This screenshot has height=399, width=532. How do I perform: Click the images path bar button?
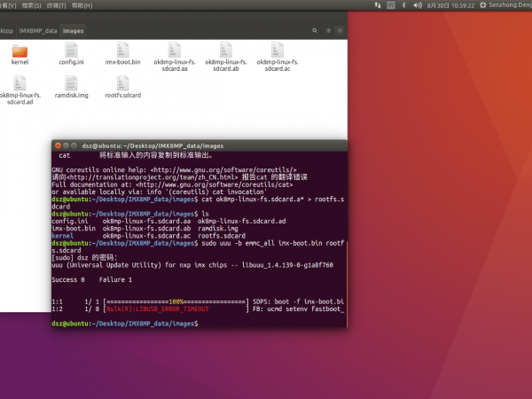[74, 30]
